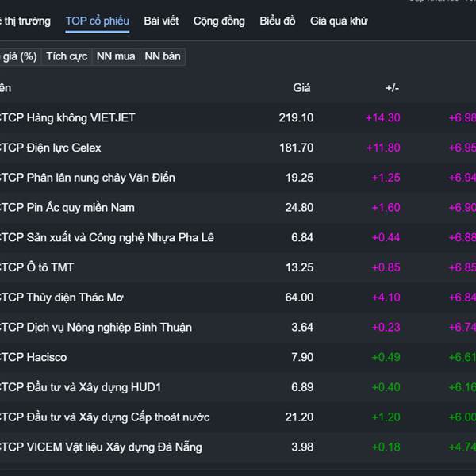Sort by the +/- column header

click(392, 88)
